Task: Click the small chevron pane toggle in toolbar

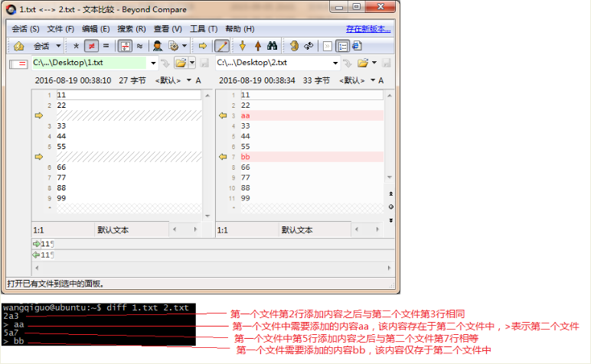Action: 327,47
